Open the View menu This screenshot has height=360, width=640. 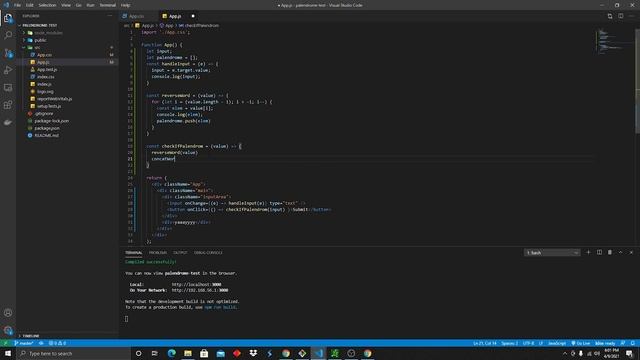[66, 5]
